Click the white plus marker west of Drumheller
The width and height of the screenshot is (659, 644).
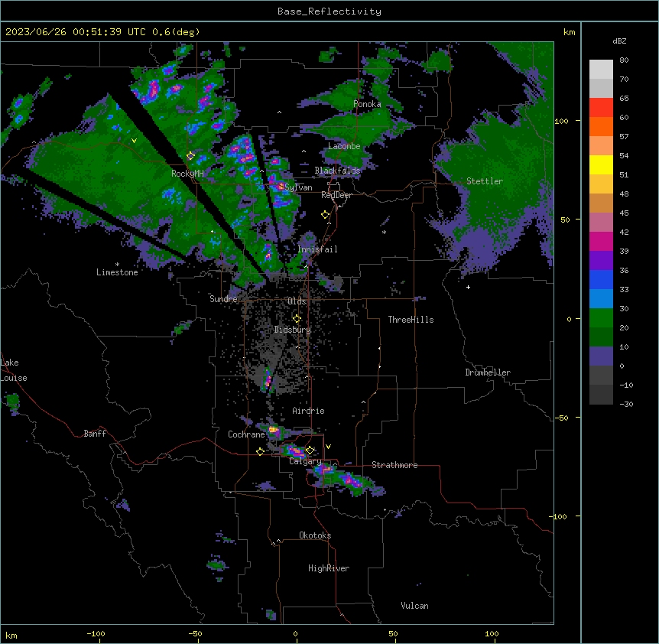pos(468,287)
